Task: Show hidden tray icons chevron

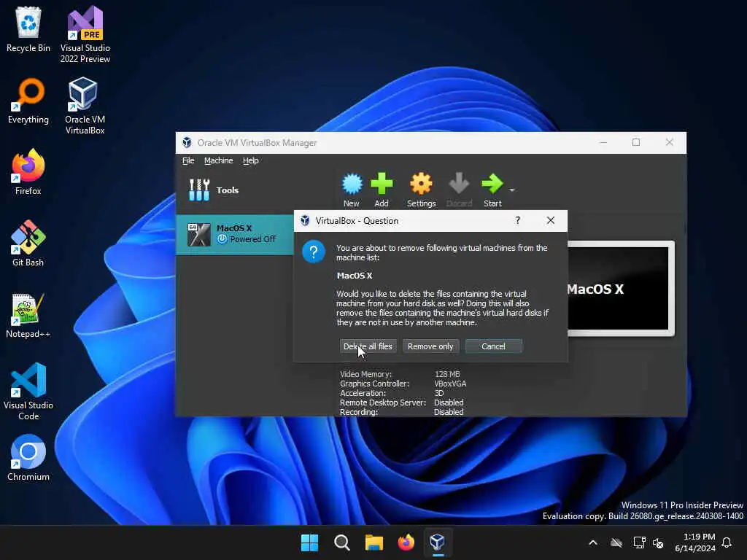Action: [593, 542]
